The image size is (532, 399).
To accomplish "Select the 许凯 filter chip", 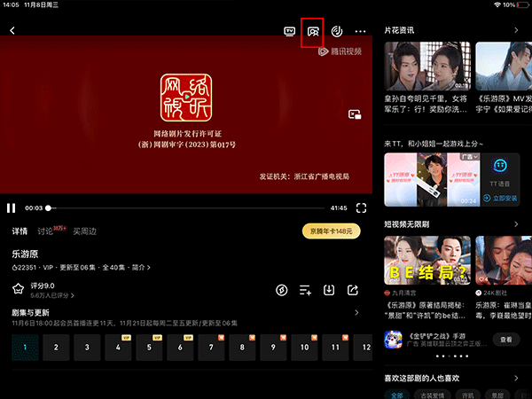I will 467,395.
